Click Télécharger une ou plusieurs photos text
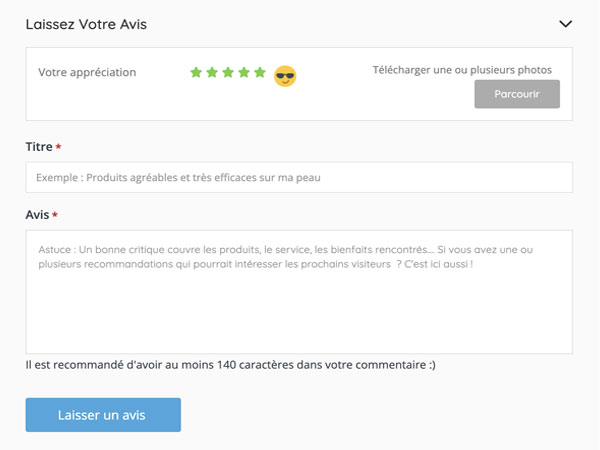Viewport: 600px width, 450px height. coord(462,70)
